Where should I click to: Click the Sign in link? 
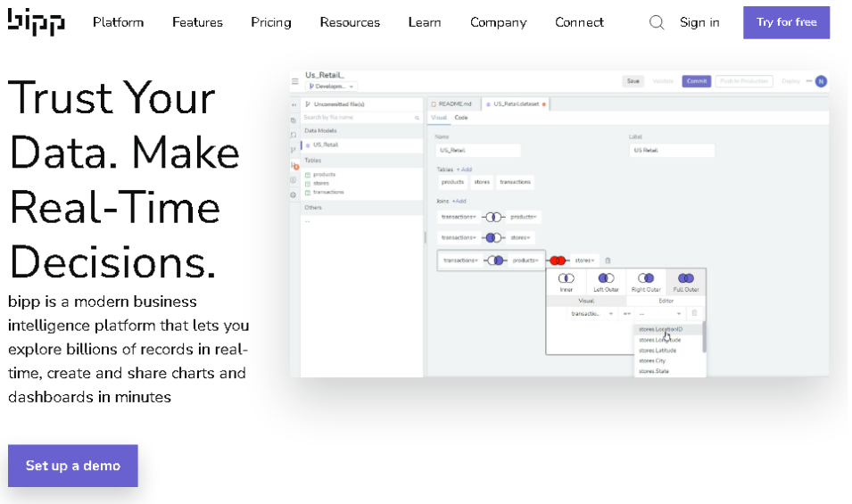(x=699, y=22)
